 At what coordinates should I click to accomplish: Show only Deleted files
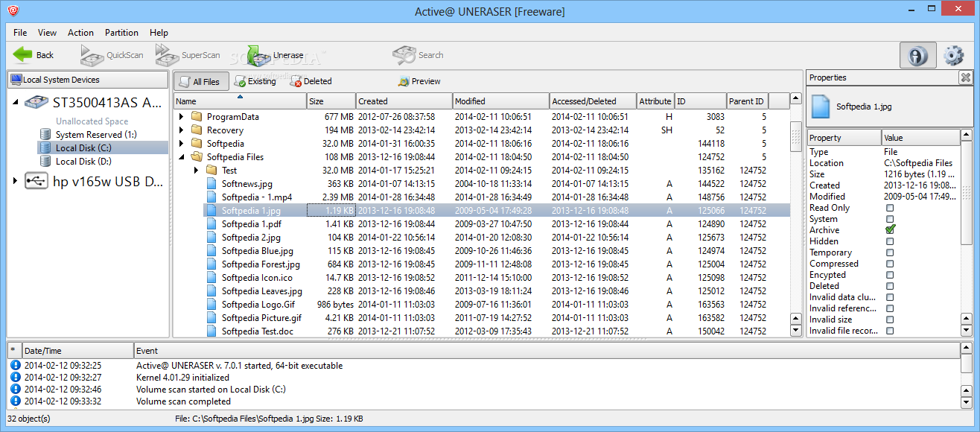point(311,81)
